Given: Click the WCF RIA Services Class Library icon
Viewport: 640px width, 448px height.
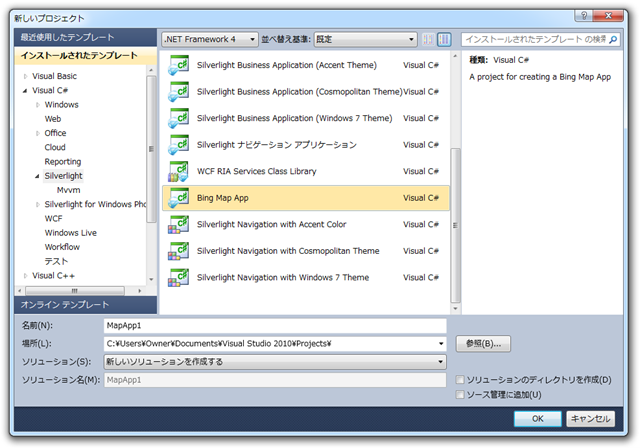Looking at the screenshot, I should click(178, 171).
